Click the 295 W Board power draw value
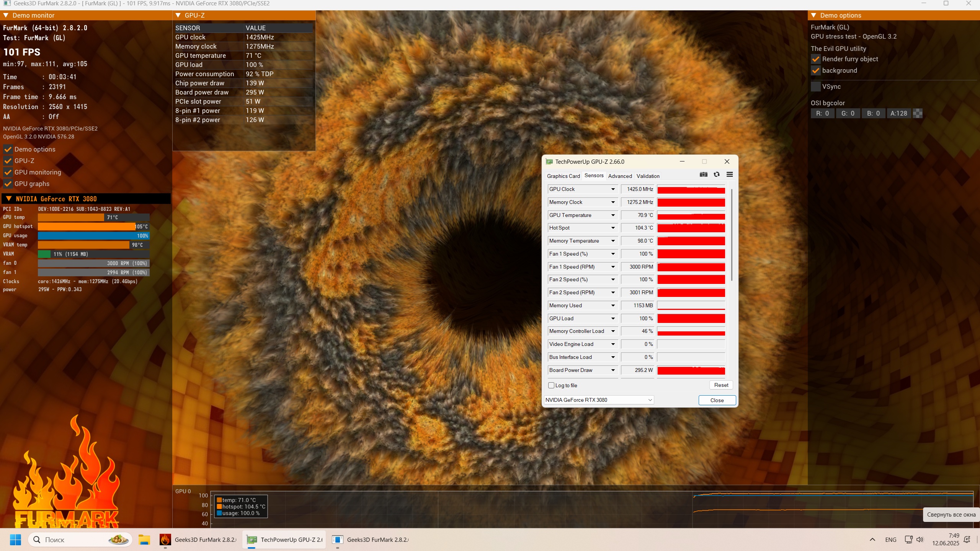Screen dimensions: 980x551 coord(255,92)
